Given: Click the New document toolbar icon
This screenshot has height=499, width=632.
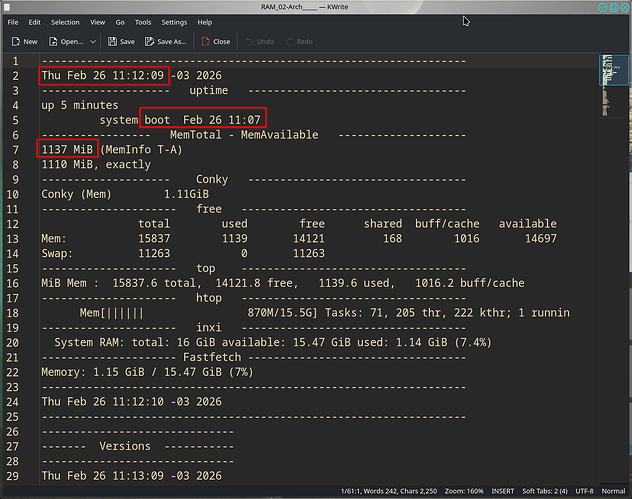Looking at the screenshot, I should 17,42.
